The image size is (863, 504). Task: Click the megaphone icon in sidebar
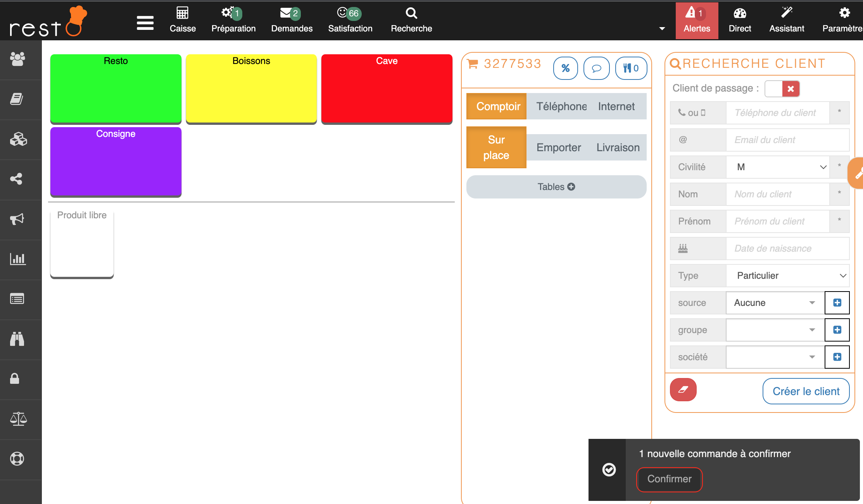tap(17, 219)
